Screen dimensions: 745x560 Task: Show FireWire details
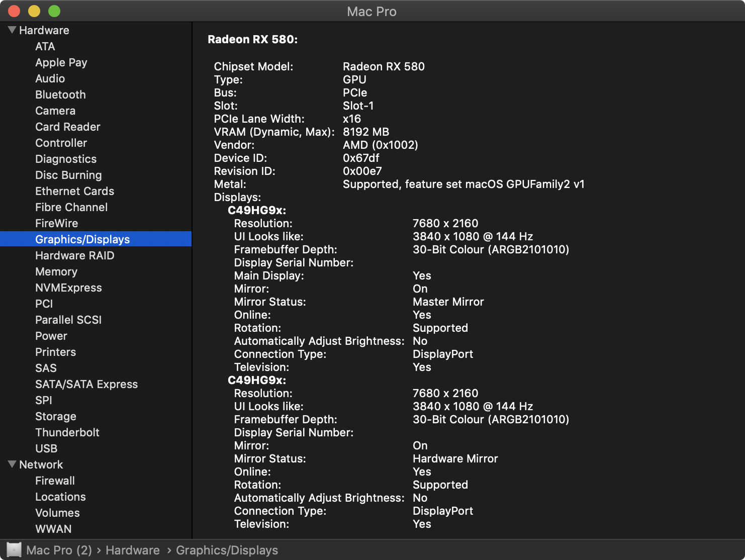57,223
